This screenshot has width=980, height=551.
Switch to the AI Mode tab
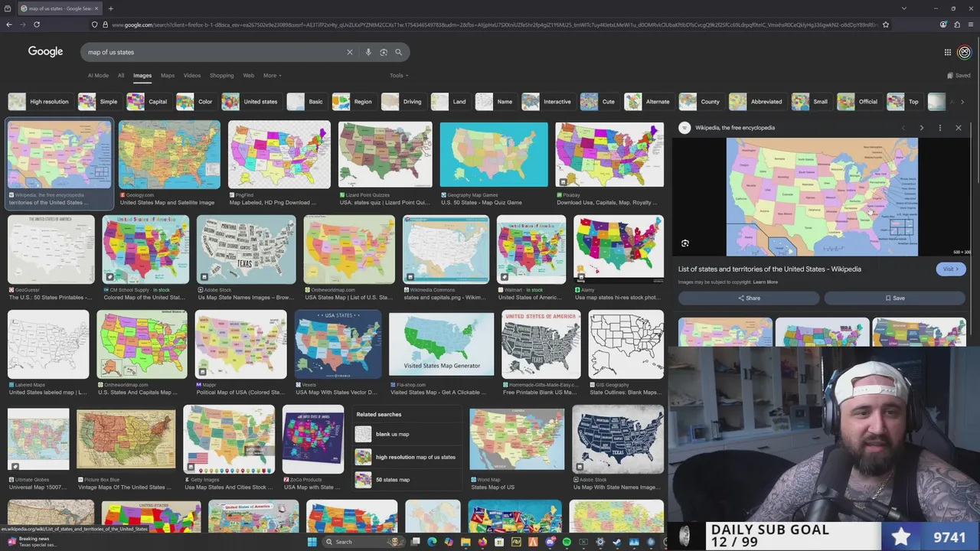[x=98, y=76]
